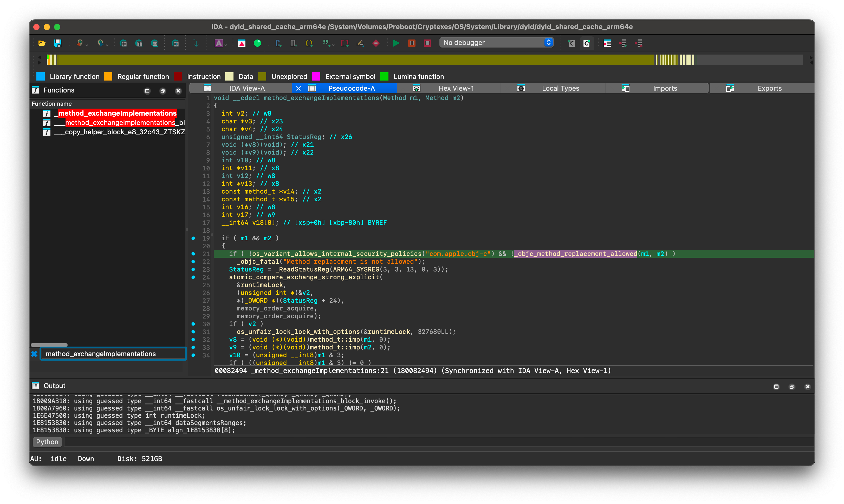
Task: Toggle breakpoint dot on line 19
Action: 193,238
